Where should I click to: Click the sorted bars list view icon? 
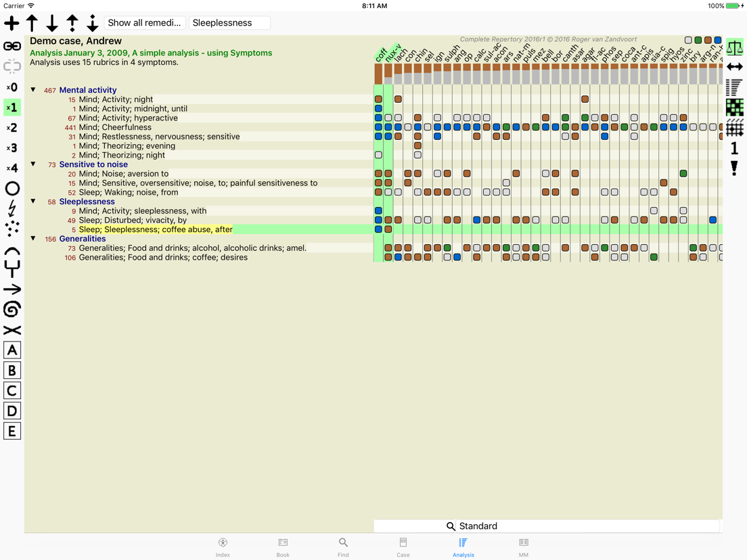pos(735,87)
